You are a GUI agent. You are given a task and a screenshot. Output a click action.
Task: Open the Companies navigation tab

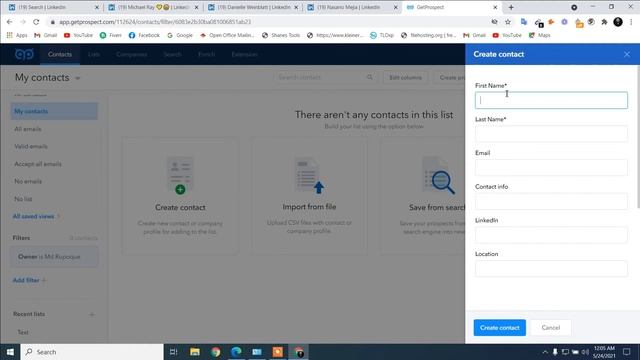pyautogui.click(x=131, y=54)
